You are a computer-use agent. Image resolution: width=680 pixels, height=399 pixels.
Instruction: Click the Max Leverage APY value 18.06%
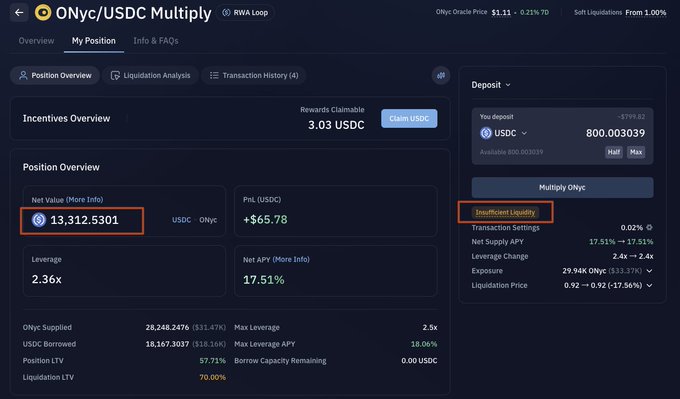click(x=424, y=344)
